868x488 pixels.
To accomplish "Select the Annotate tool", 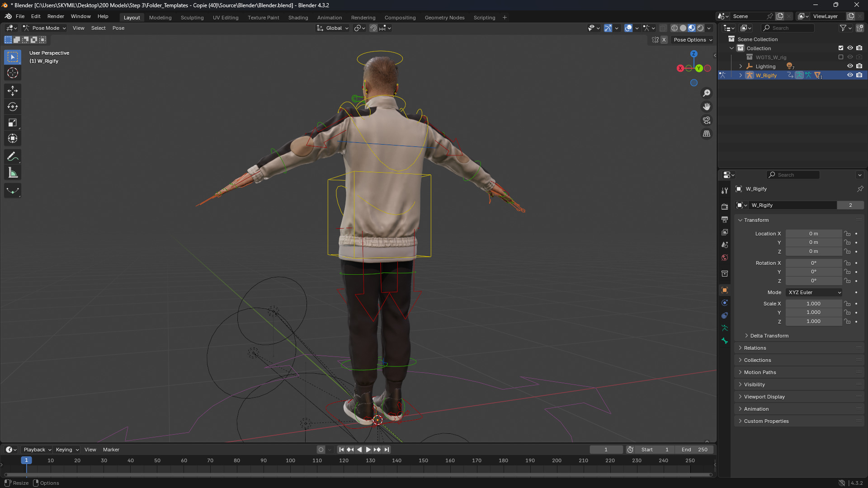I will click(13, 157).
